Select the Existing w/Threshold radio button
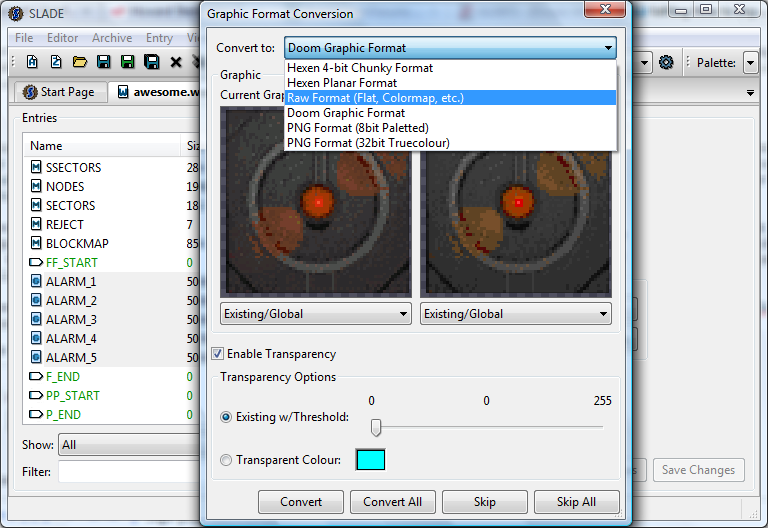 (226, 417)
